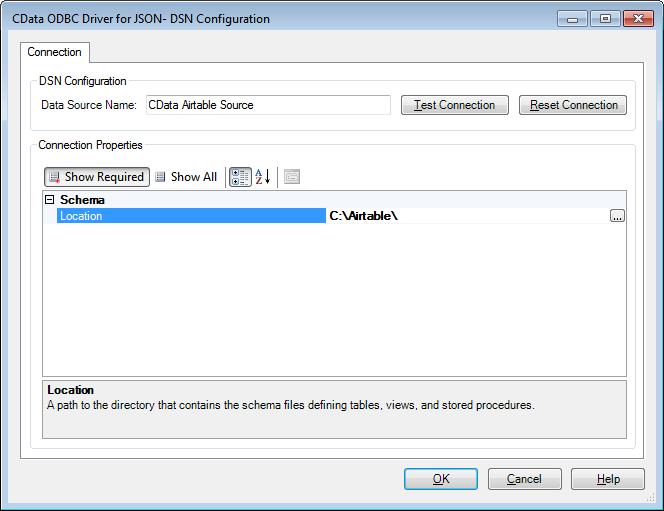Toggle Show Required properties filter
Image resolution: width=664 pixels, height=511 pixels.
click(97, 177)
